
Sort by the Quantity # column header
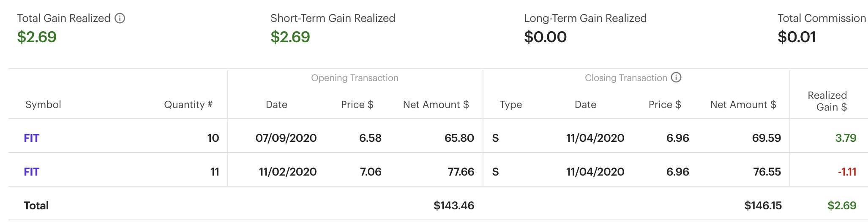pyautogui.click(x=188, y=105)
